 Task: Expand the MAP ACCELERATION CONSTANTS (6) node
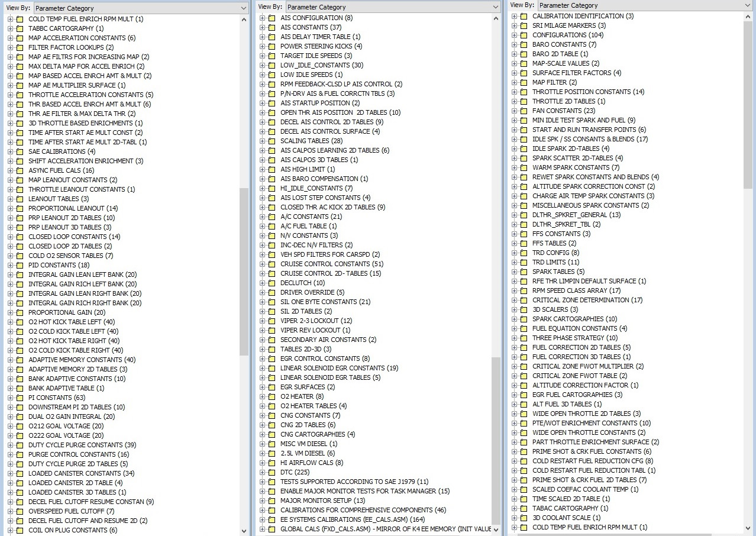pyautogui.click(x=10, y=38)
